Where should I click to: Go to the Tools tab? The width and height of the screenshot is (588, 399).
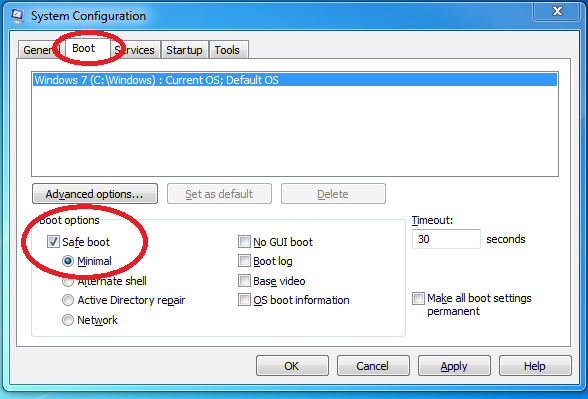(x=228, y=50)
